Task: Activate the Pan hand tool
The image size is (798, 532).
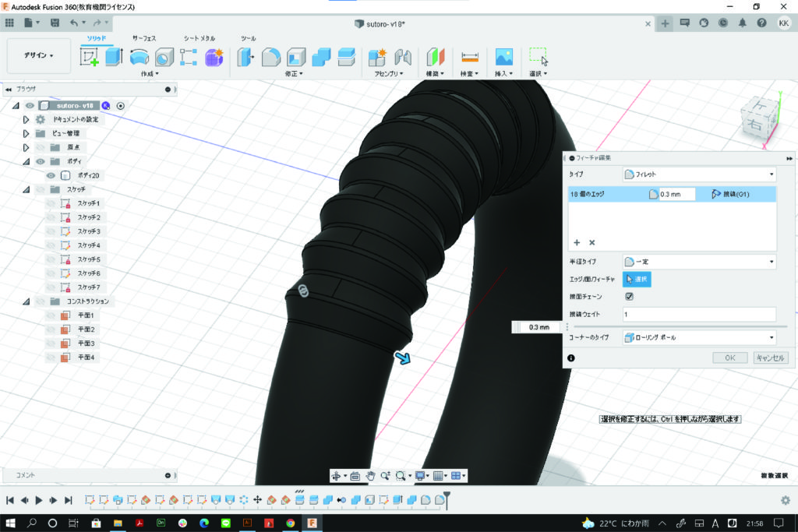Action: [x=371, y=476]
